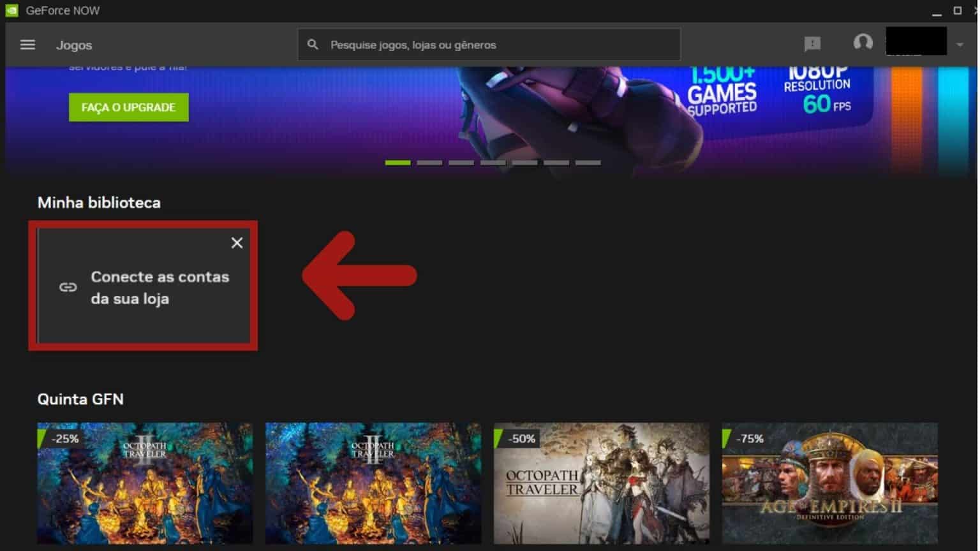The width and height of the screenshot is (980, 551).
Task: Open the second Octopath Traveler II tile
Action: 373,483
